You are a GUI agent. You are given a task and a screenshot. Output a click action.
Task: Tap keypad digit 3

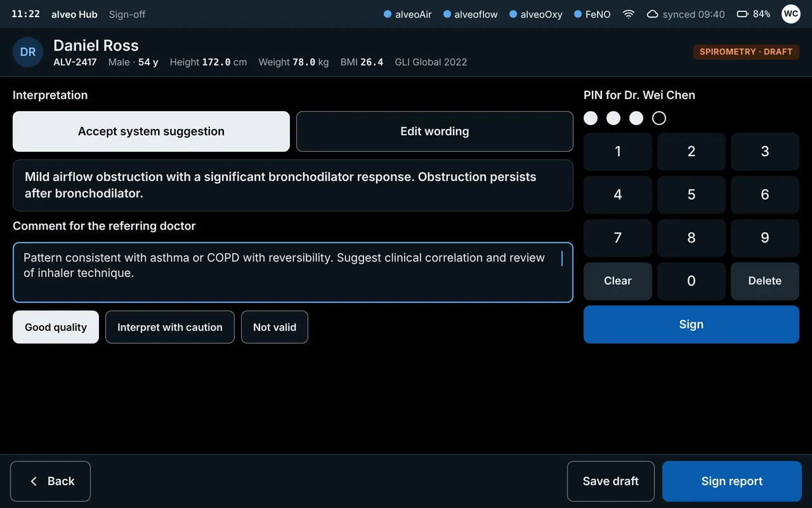coord(765,151)
